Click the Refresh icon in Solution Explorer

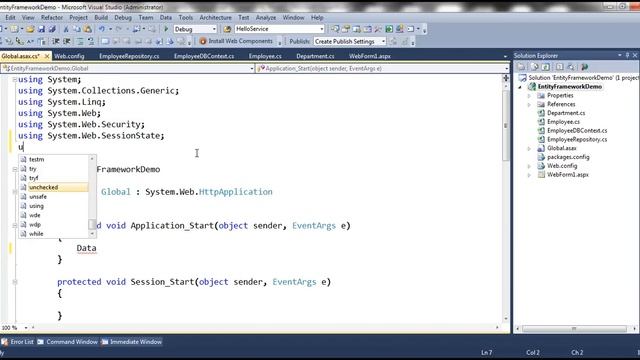(x=546, y=67)
